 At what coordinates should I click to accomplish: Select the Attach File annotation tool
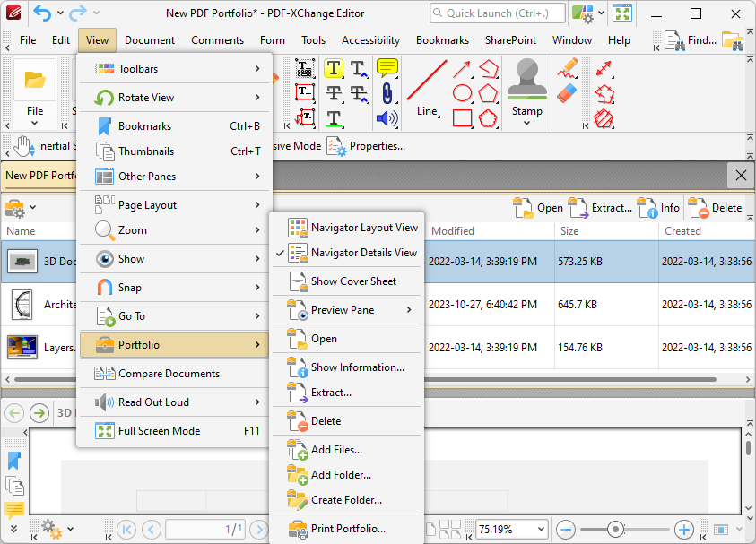(x=386, y=92)
